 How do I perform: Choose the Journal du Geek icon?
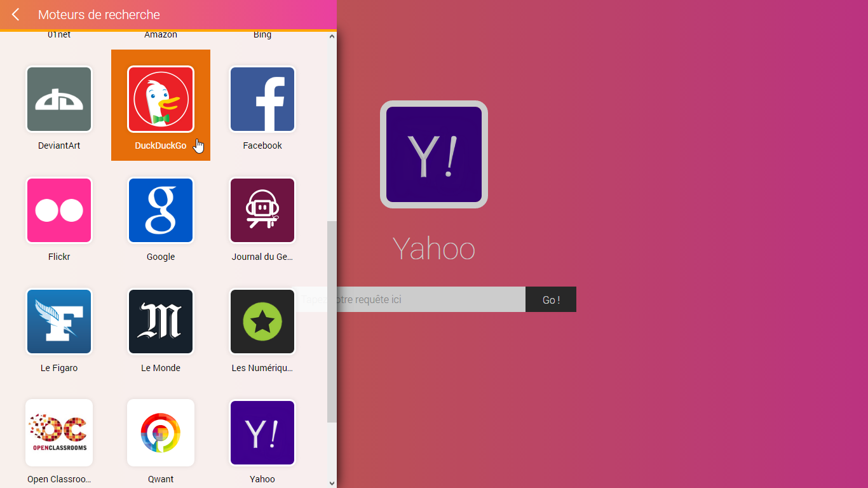[262, 210]
